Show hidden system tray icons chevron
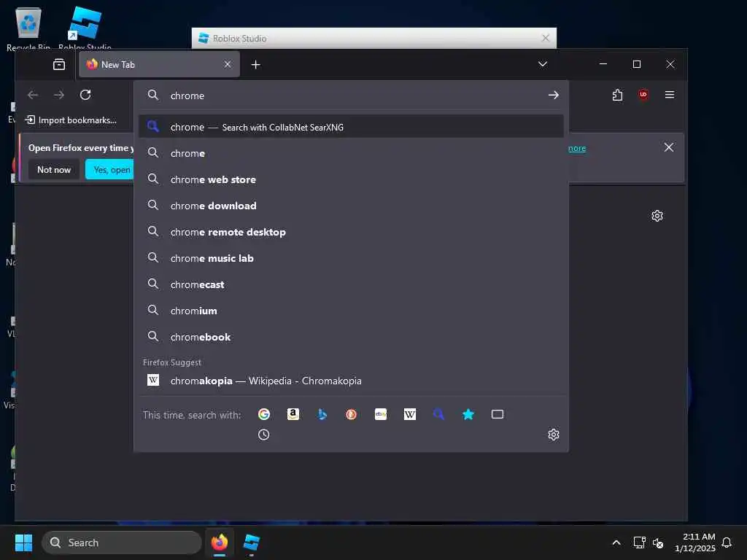Screen dimensions: 747x560 pos(616,542)
